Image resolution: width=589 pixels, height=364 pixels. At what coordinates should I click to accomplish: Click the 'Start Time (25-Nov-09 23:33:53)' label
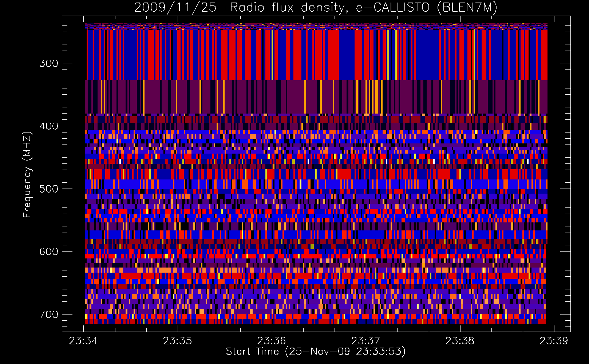click(316, 352)
